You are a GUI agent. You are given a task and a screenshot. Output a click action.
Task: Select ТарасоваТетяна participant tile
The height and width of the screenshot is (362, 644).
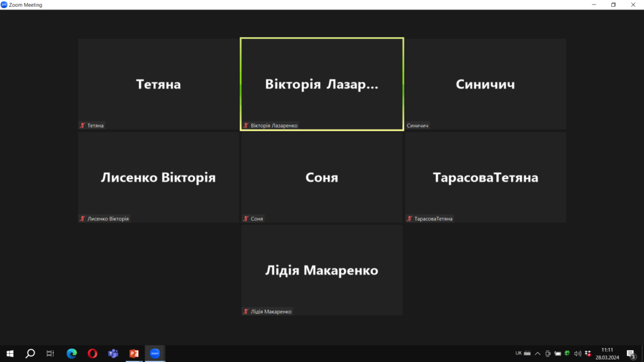tap(486, 177)
